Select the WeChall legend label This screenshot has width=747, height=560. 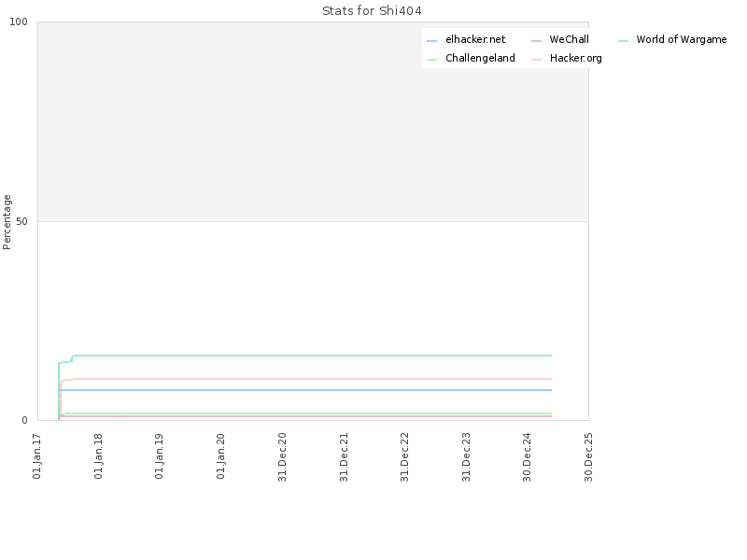569,39
